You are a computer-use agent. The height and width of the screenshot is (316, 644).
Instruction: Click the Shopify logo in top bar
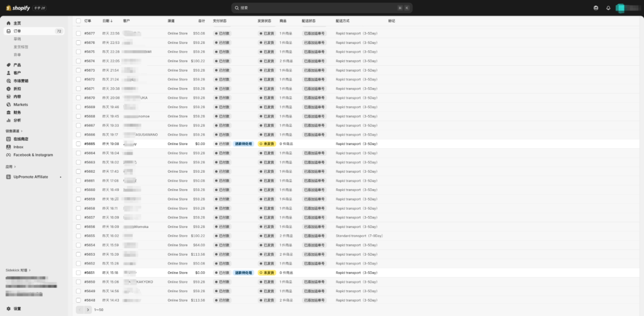tap(18, 8)
